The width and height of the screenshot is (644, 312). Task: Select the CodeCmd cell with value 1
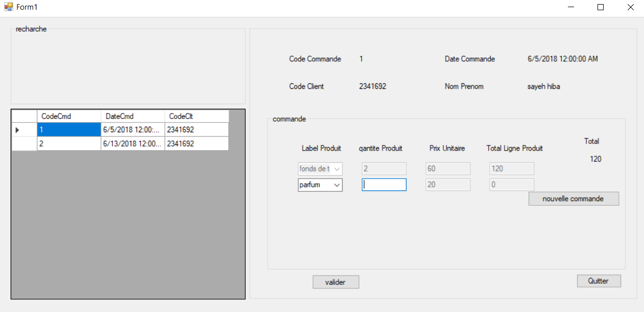[69, 130]
